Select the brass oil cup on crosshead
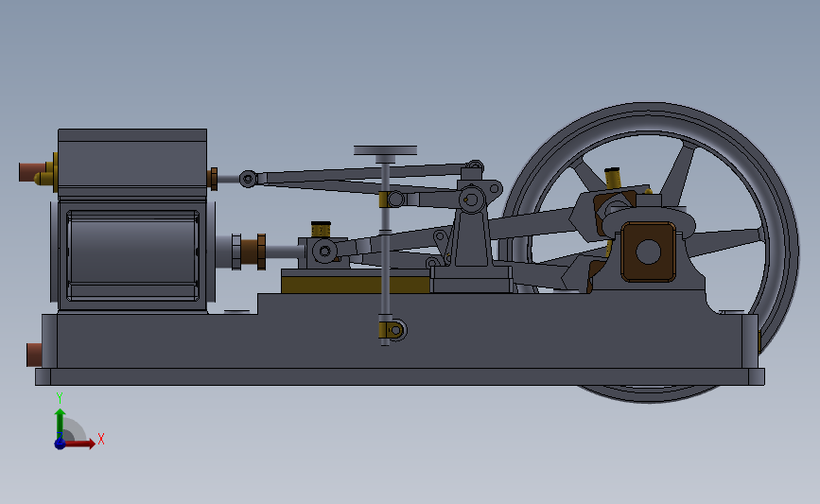The height and width of the screenshot is (504, 820). 321,229
